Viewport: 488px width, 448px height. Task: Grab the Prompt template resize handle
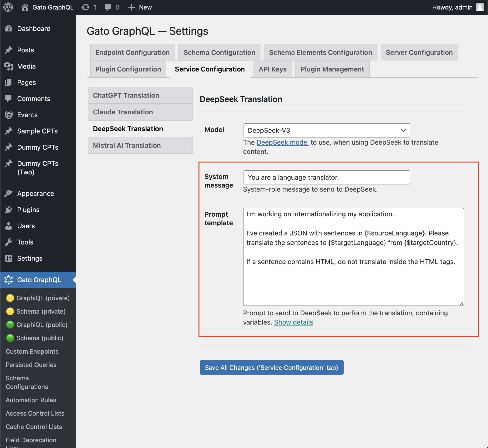coord(461,303)
